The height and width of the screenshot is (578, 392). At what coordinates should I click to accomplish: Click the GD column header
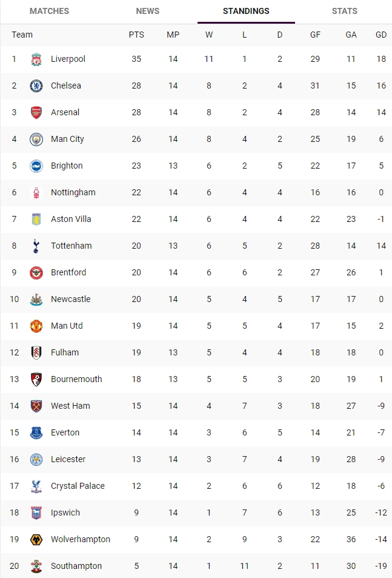381,35
